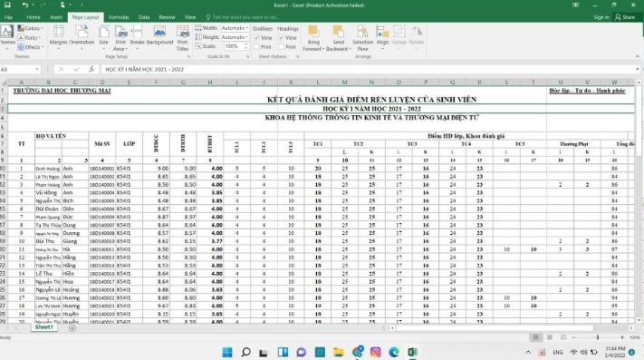Switch to the Review tab
Viewport: 644px width, 360px height.
(167, 17)
